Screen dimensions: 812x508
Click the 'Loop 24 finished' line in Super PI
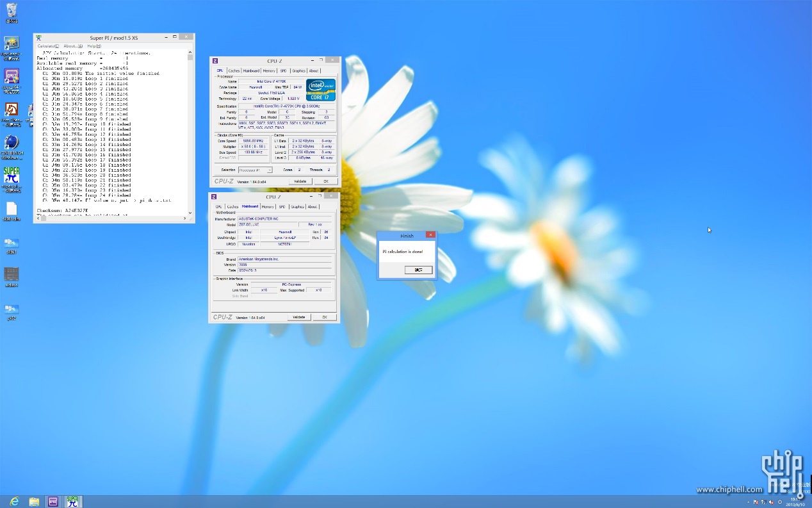87,195
